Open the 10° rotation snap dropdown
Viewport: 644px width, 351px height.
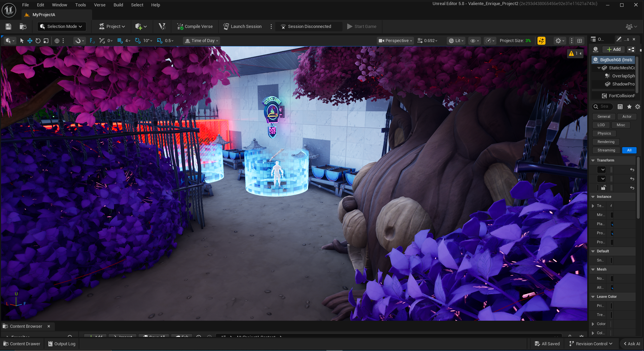tap(148, 41)
